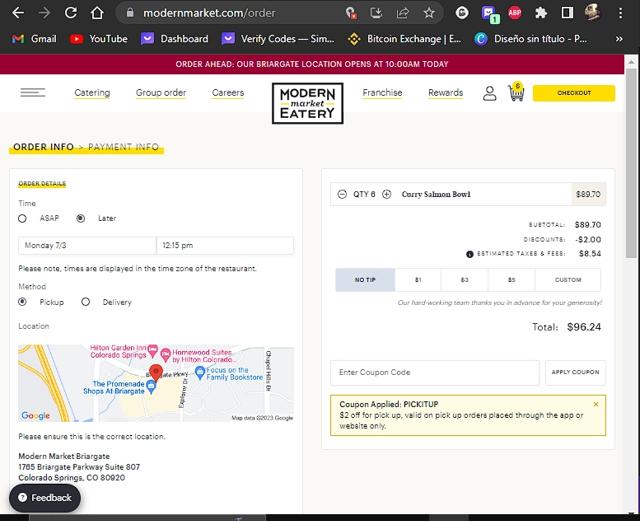The height and width of the screenshot is (521, 640).
Task: Click the browser forward arrow
Action: (x=44, y=13)
